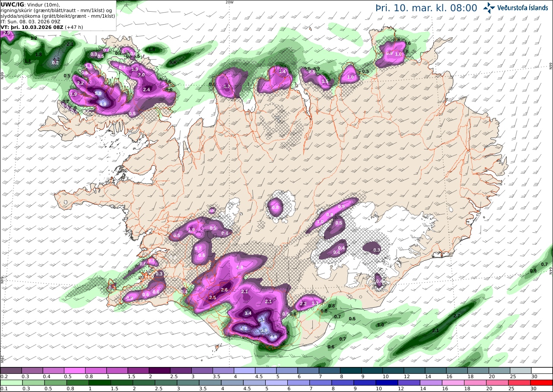Click the '2.0' snowfall value label
553x392 pixels.
click(x=141, y=75)
